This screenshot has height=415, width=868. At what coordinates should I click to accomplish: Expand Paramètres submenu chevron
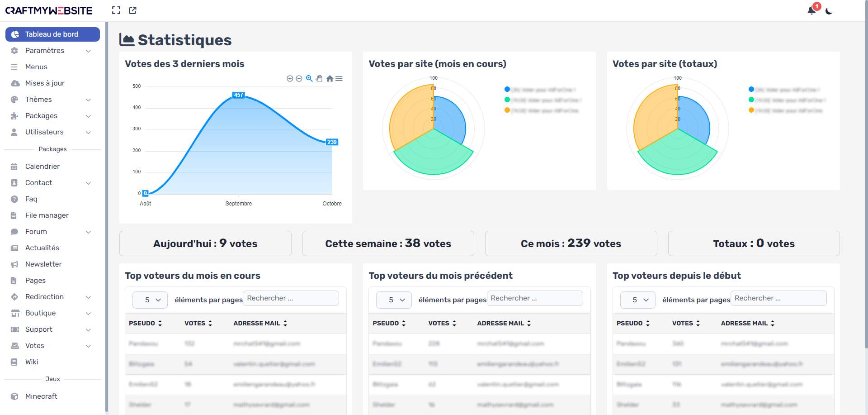click(89, 51)
